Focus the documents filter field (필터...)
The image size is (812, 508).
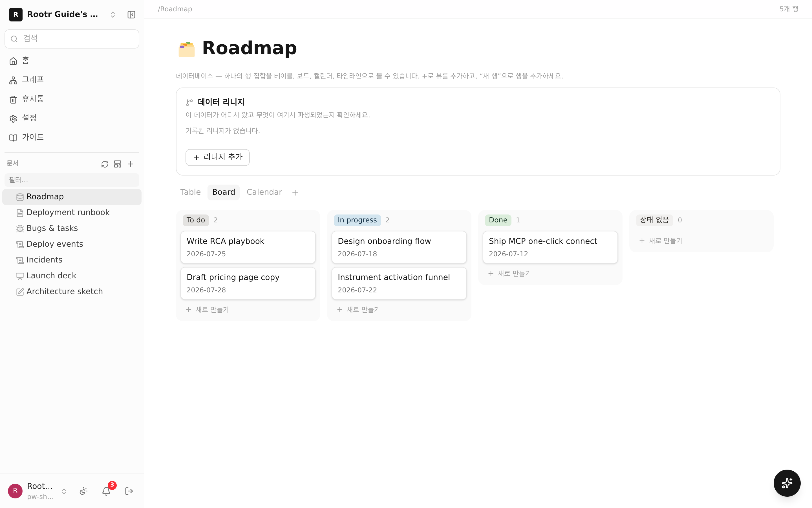point(72,180)
